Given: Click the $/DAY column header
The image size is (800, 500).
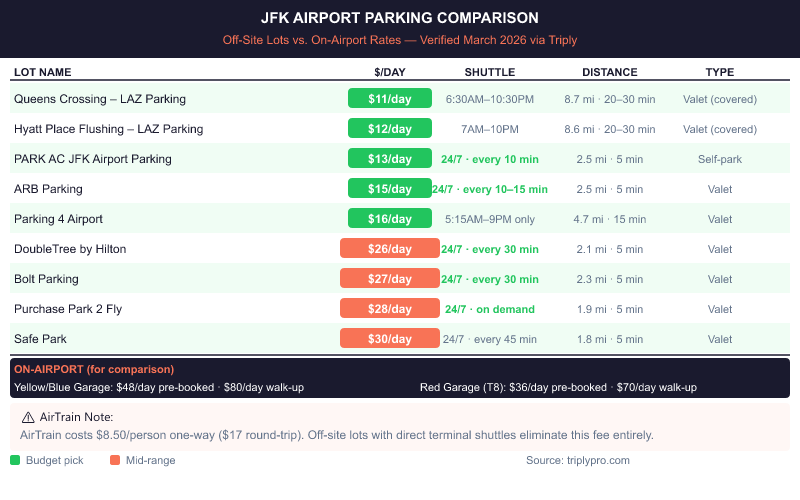Looking at the screenshot, I should click(390, 72).
